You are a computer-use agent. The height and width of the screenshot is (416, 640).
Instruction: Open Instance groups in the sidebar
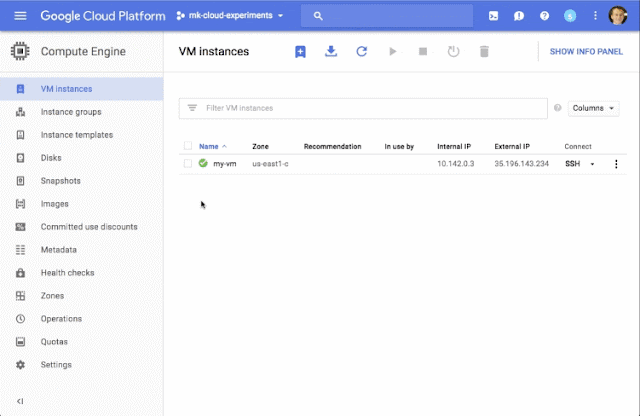click(82, 112)
